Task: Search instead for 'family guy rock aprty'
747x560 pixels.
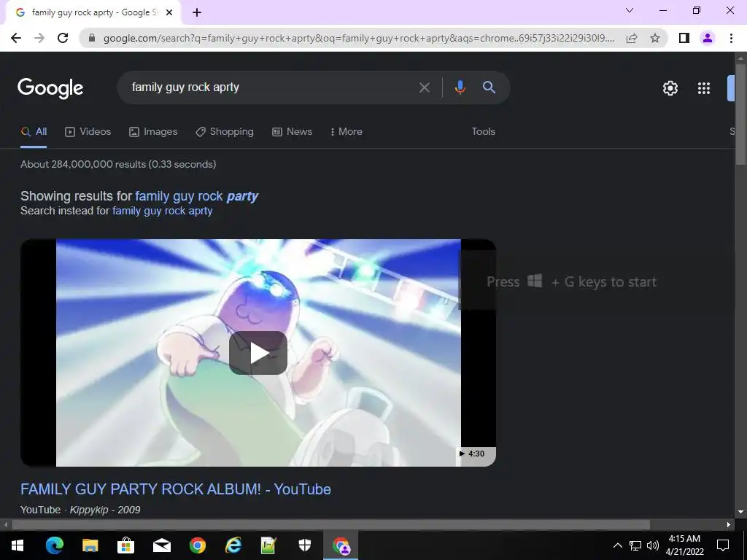Action: pyautogui.click(x=163, y=211)
